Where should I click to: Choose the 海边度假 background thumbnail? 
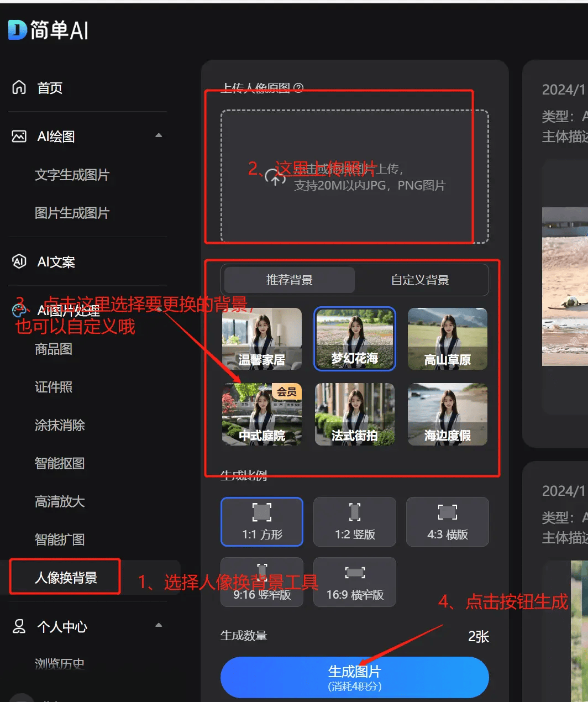coord(447,414)
